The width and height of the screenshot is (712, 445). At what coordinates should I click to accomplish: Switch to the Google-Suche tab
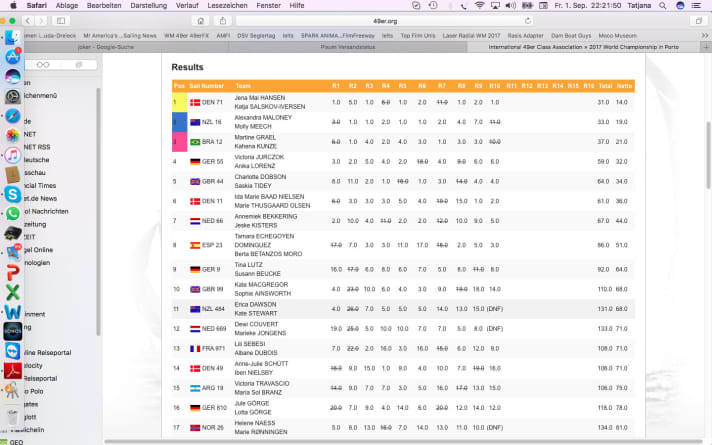point(105,47)
